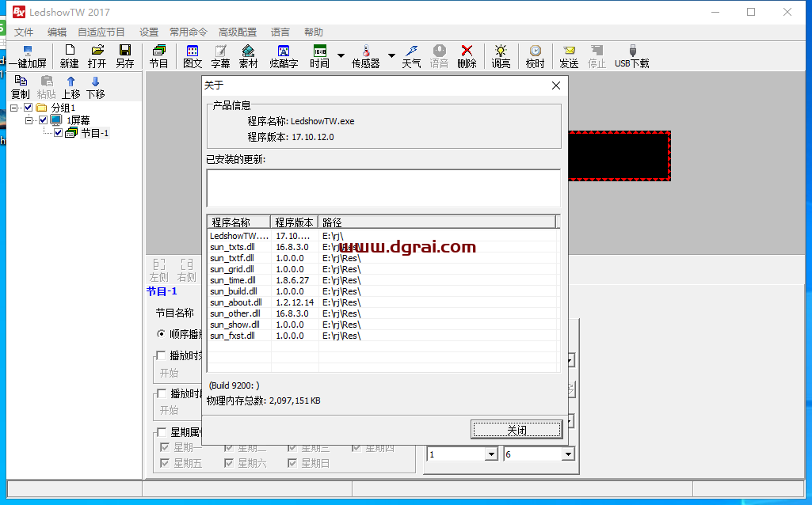
Task: Create a new file with 新建
Action: tap(69, 56)
